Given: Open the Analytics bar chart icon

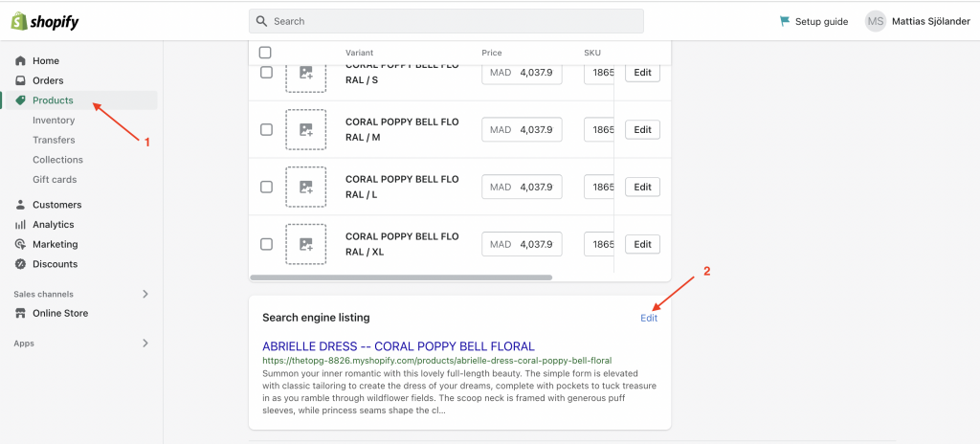Looking at the screenshot, I should [x=21, y=225].
